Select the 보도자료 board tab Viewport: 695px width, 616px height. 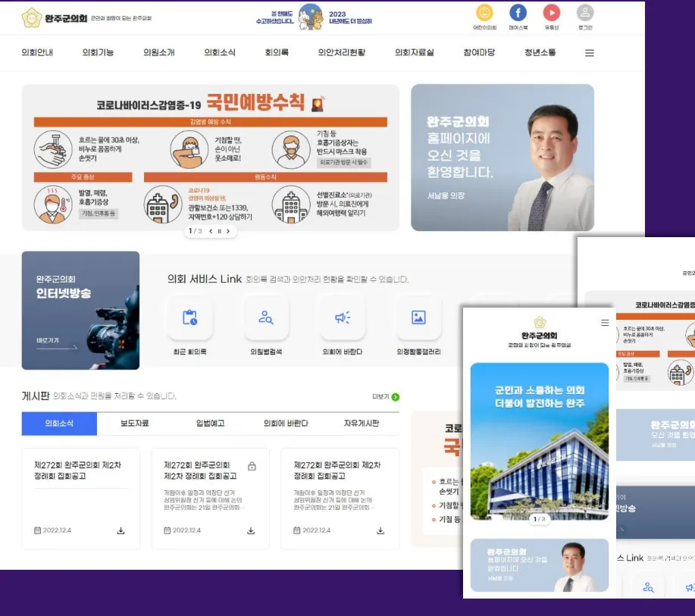click(135, 424)
